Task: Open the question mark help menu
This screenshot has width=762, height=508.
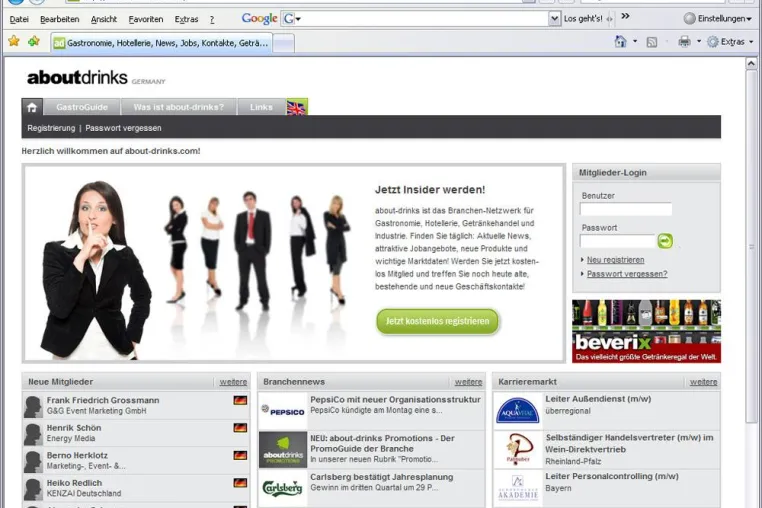Action: tap(212, 19)
